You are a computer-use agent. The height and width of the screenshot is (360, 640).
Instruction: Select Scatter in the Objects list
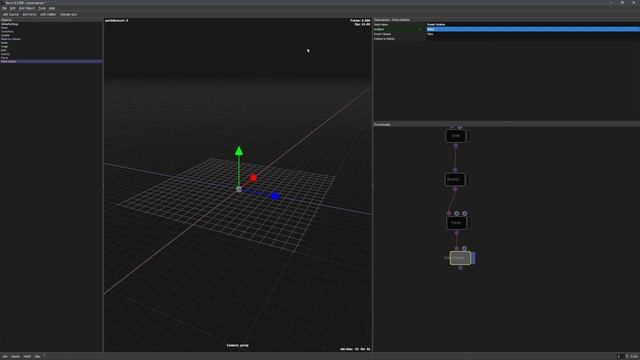coord(51,35)
